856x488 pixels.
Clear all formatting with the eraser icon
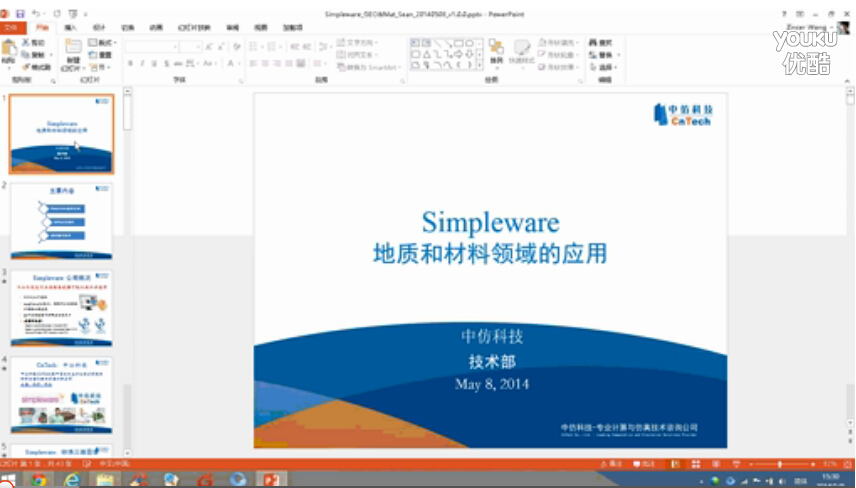point(236,47)
